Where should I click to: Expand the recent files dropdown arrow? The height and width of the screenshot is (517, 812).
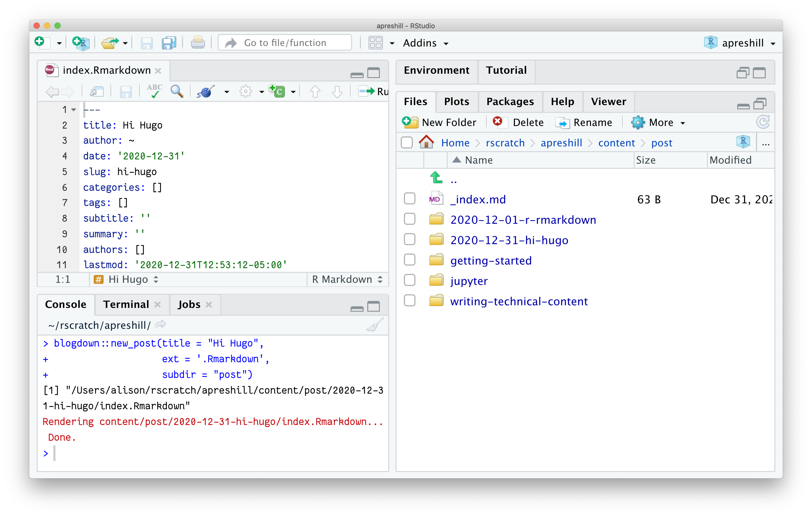click(125, 43)
